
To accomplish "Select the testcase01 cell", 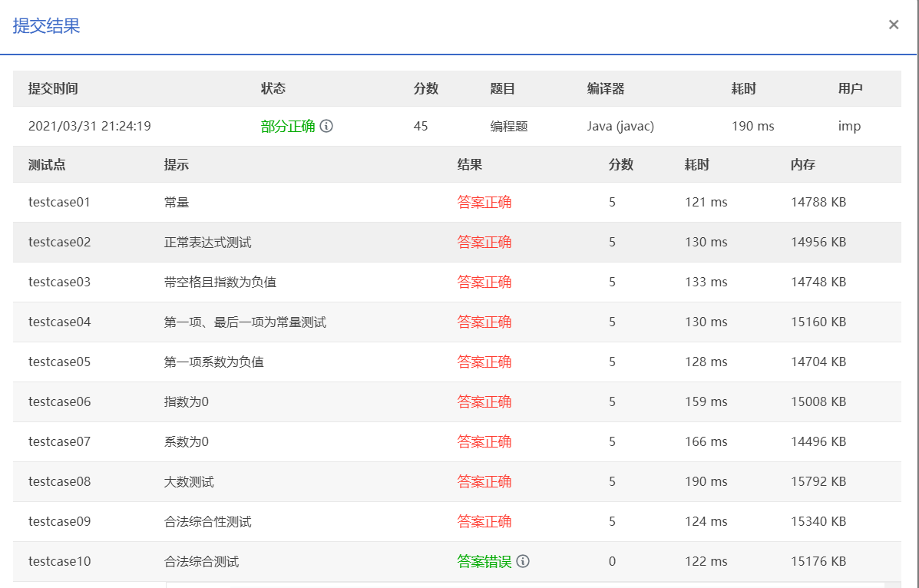I will click(x=59, y=202).
